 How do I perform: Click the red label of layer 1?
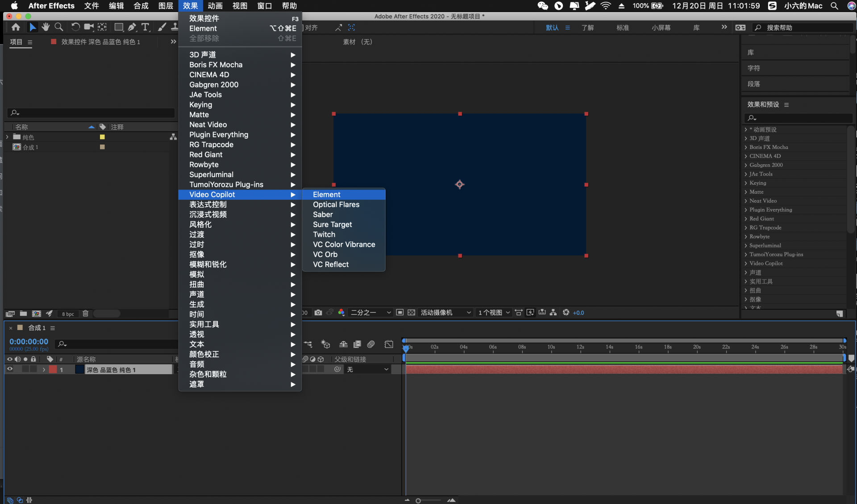point(53,369)
